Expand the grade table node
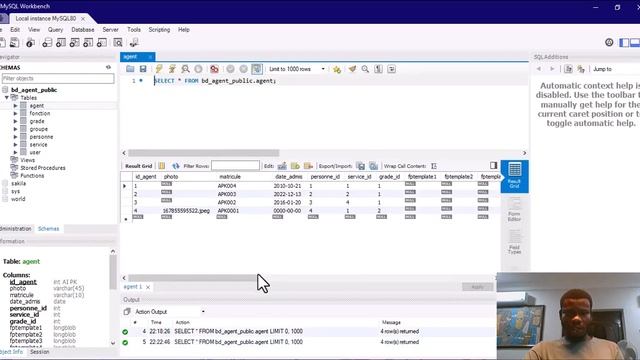This screenshot has height=360, width=640. (x=16, y=121)
